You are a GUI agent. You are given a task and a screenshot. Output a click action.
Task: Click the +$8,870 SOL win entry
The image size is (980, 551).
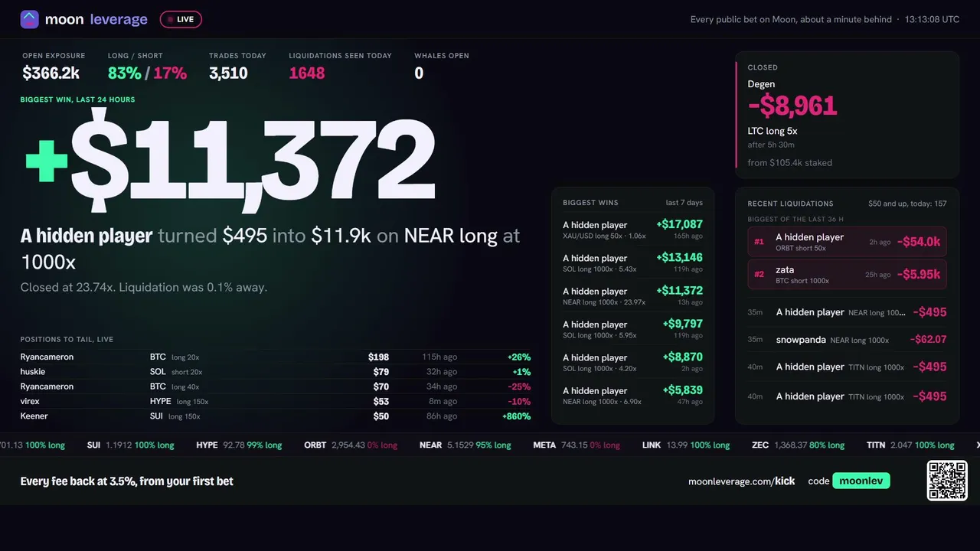[x=632, y=362]
